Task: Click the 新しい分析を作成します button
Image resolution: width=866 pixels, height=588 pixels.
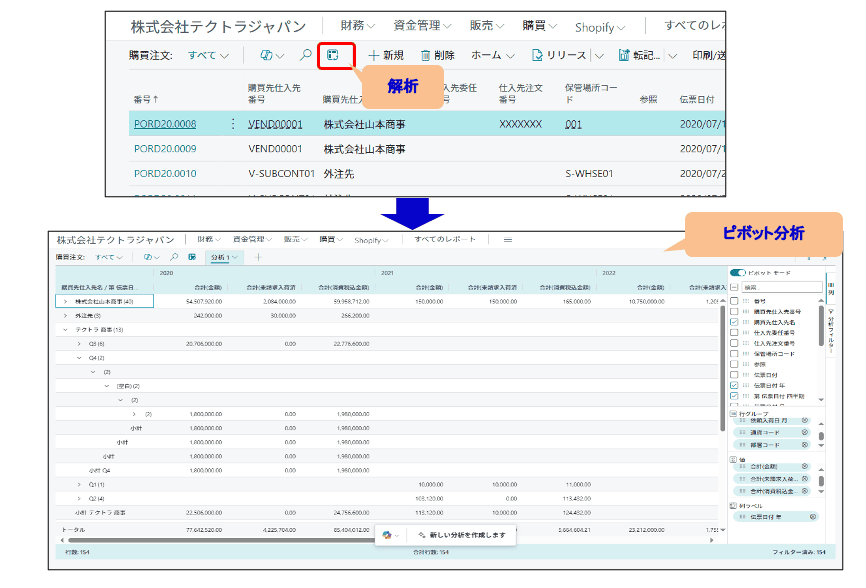Action: coord(462,535)
